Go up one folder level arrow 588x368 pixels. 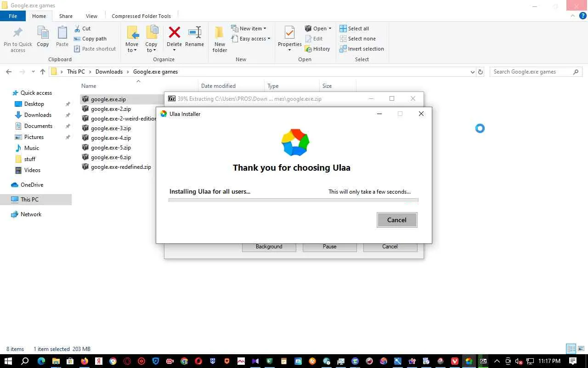tap(43, 72)
